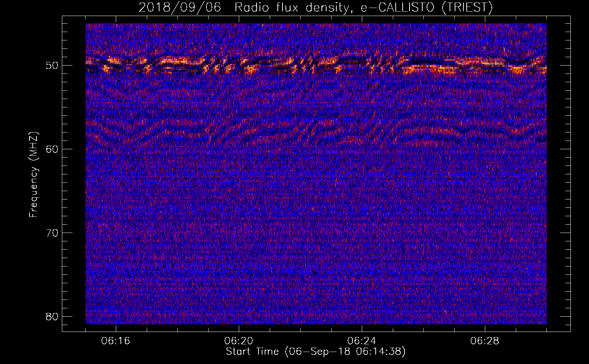
Task: Click the 80 frequency tick label
Action: pos(52,316)
